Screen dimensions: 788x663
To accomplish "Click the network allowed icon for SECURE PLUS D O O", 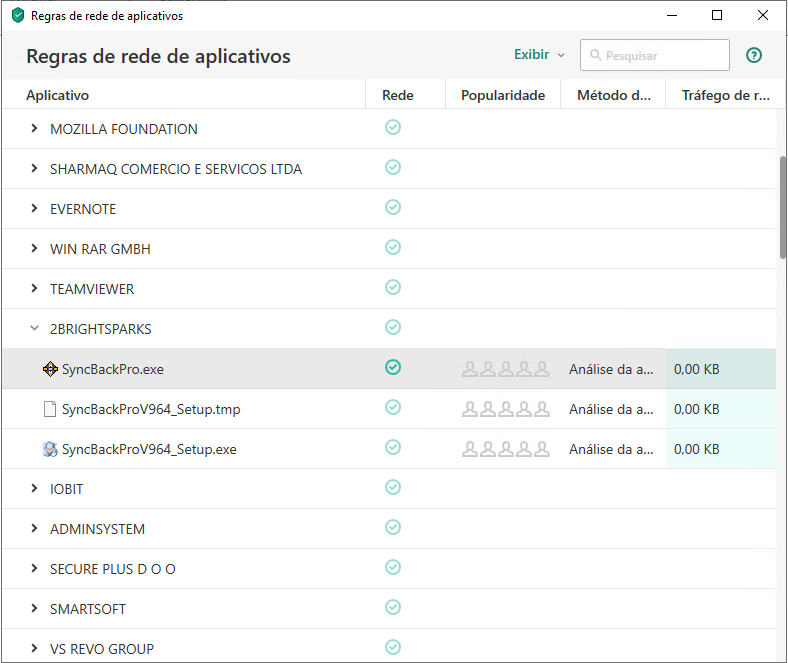I will coord(393,567).
